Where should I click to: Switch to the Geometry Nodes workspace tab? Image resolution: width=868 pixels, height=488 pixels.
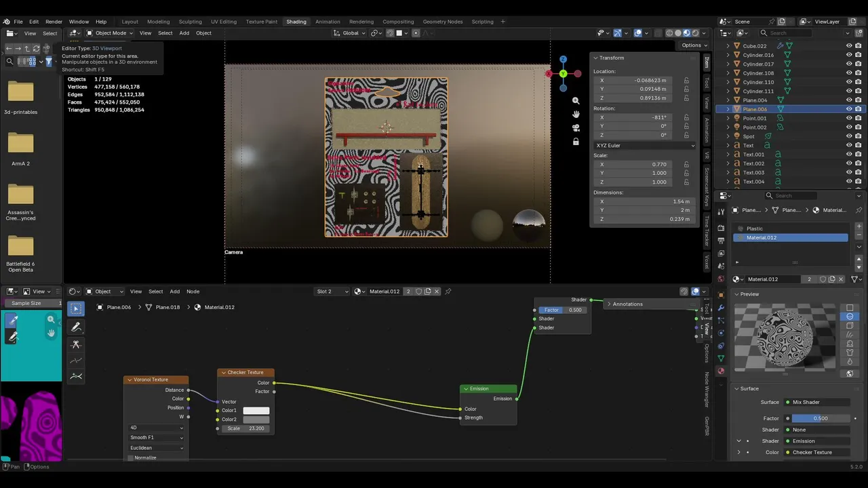pyautogui.click(x=443, y=22)
